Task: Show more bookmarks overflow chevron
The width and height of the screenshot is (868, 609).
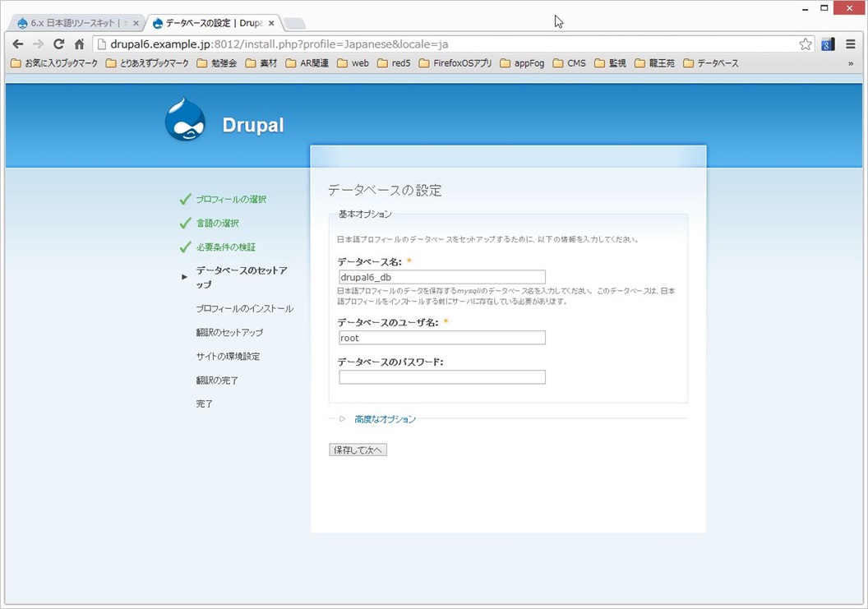Action: point(851,63)
